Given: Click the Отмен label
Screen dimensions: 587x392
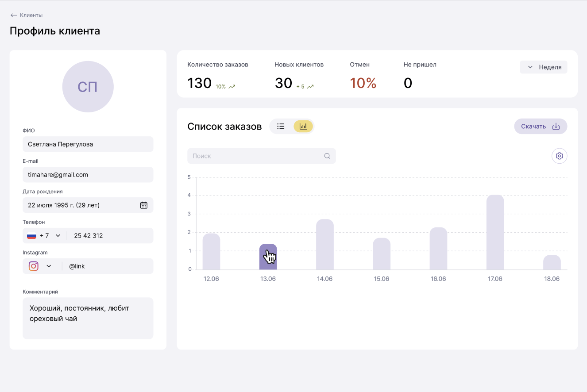Looking at the screenshot, I should (x=360, y=65).
